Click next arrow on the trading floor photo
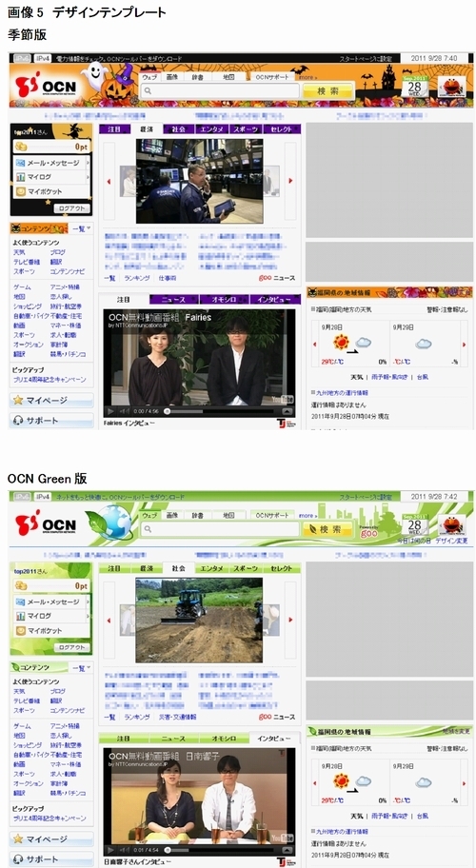The image size is (476, 868). [x=290, y=181]
